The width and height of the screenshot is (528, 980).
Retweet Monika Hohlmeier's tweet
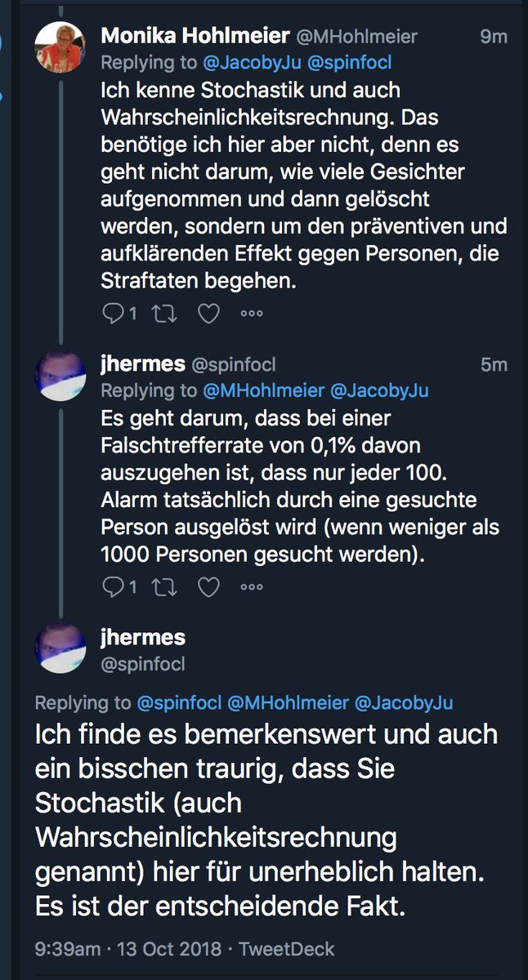163,314
